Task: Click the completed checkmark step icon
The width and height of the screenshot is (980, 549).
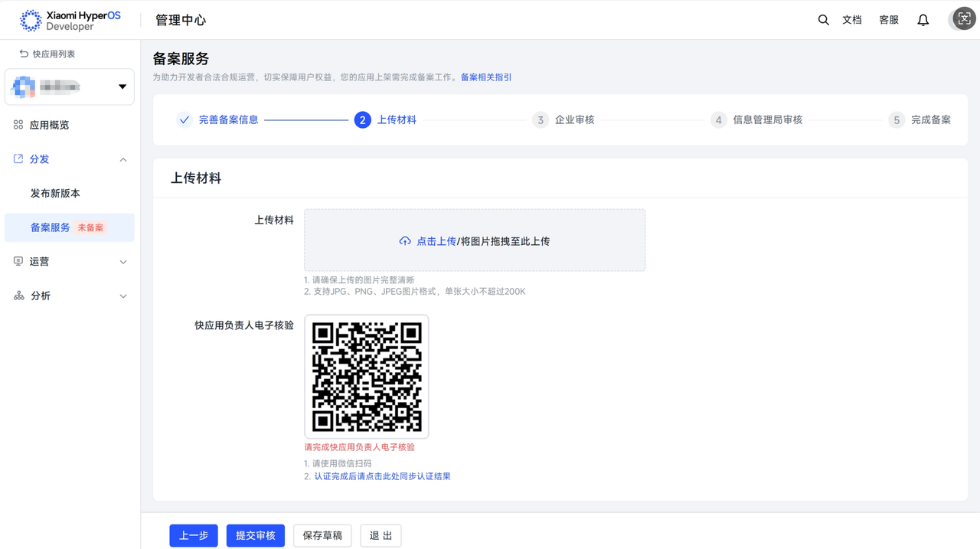Action: tap(184, 120)
